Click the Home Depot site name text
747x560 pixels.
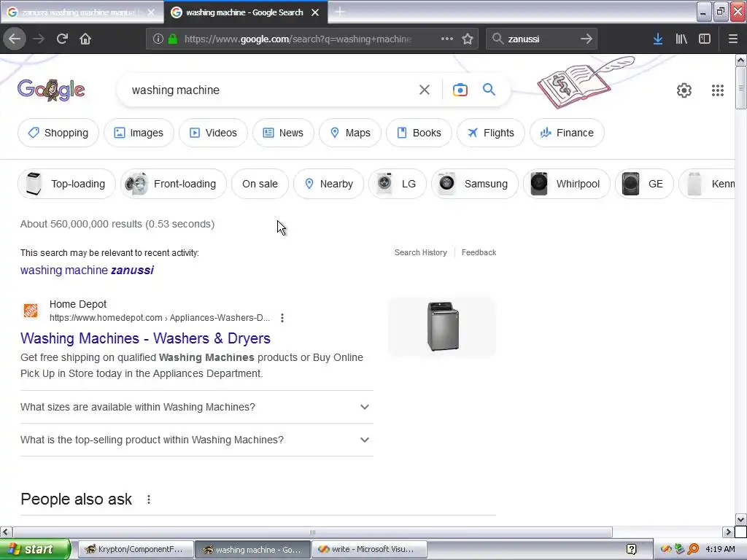78,304
